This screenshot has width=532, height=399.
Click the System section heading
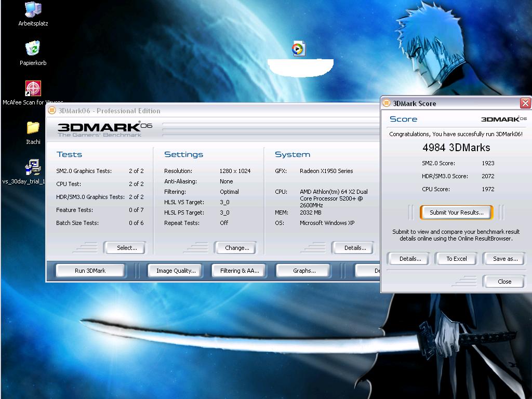tap(292, 154)
